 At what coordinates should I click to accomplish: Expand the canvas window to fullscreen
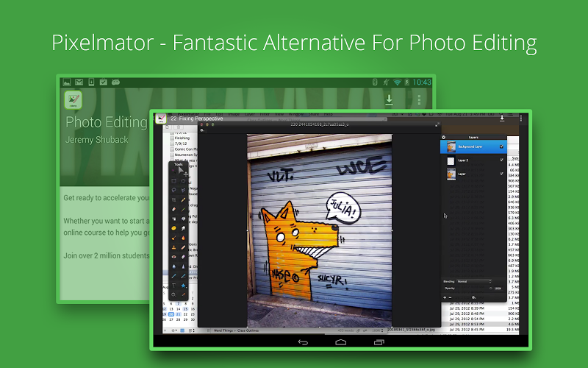point(437,124)
